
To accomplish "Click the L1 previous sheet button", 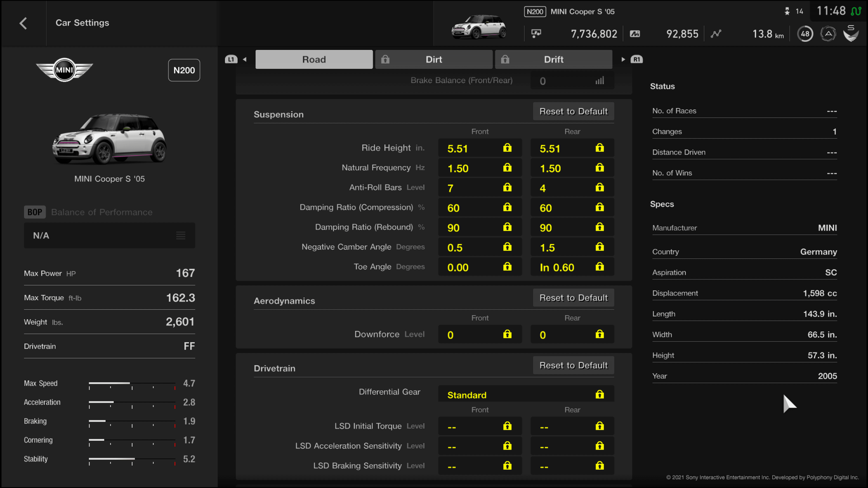I will point(231,60).
